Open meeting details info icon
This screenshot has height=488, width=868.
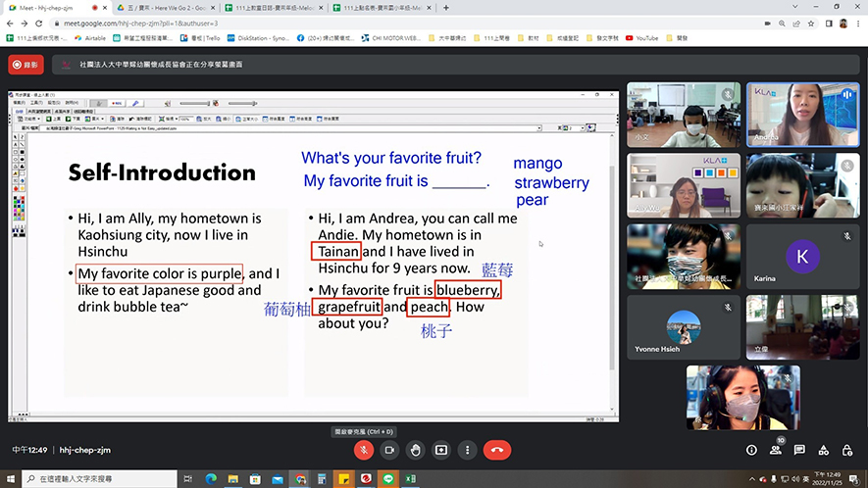(751, 450)
